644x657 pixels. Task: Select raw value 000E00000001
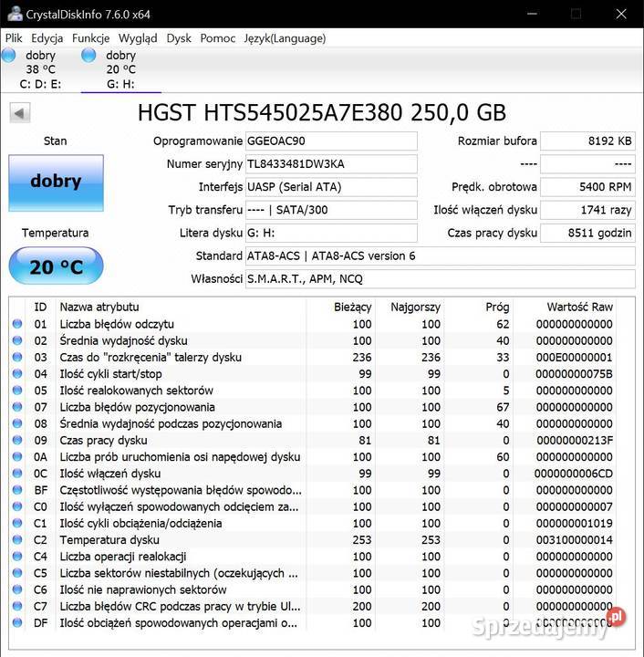(574, 358)
